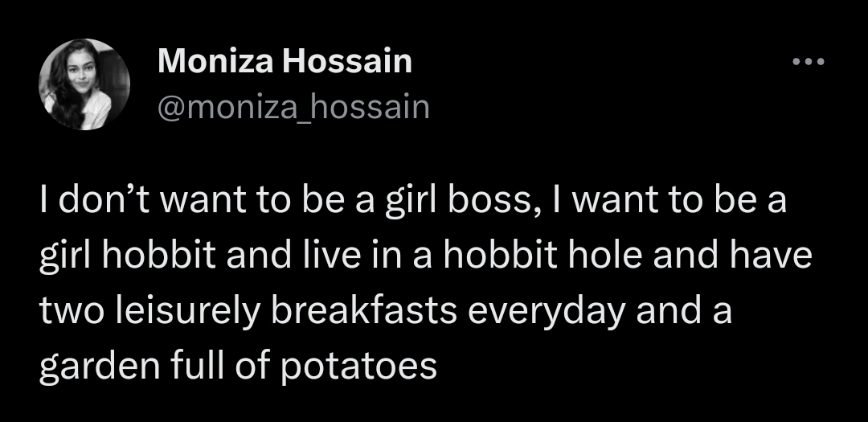Open the Moniza Hossain display name link
868x422 pixels.
[x=285, y=61]
